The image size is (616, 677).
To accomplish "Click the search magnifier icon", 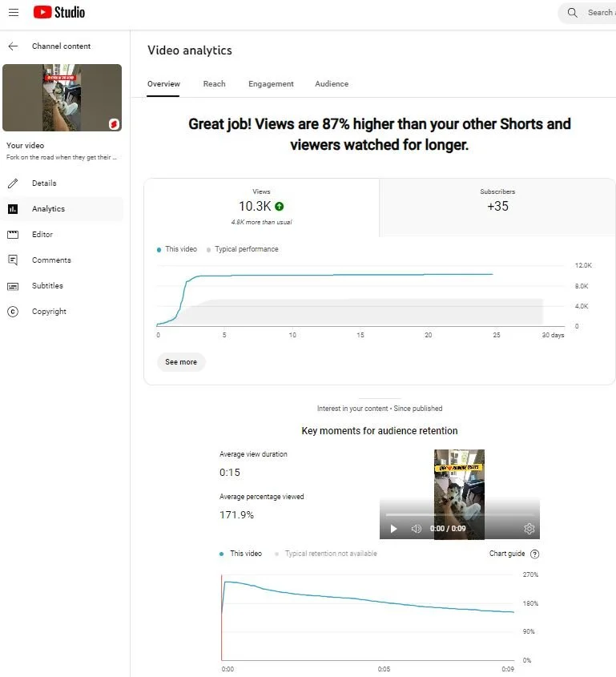I will coord(573,13).
